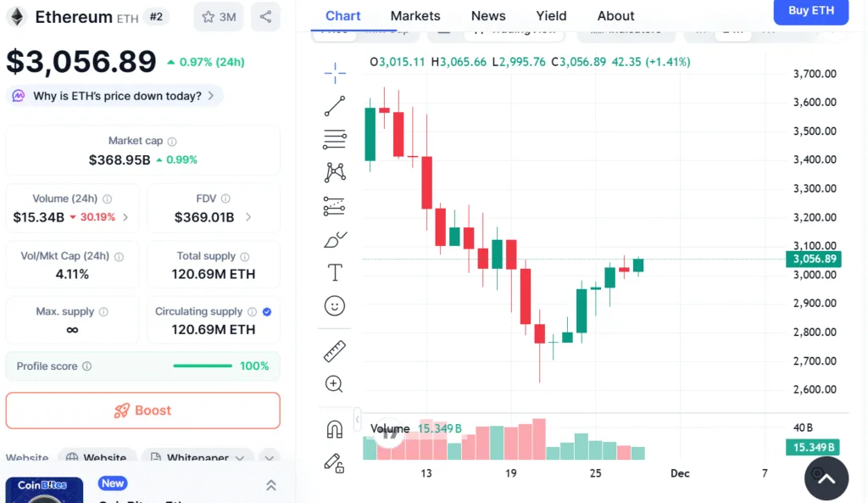
Task: Enable magnet mode for drawings
Action: pos(334,428)
